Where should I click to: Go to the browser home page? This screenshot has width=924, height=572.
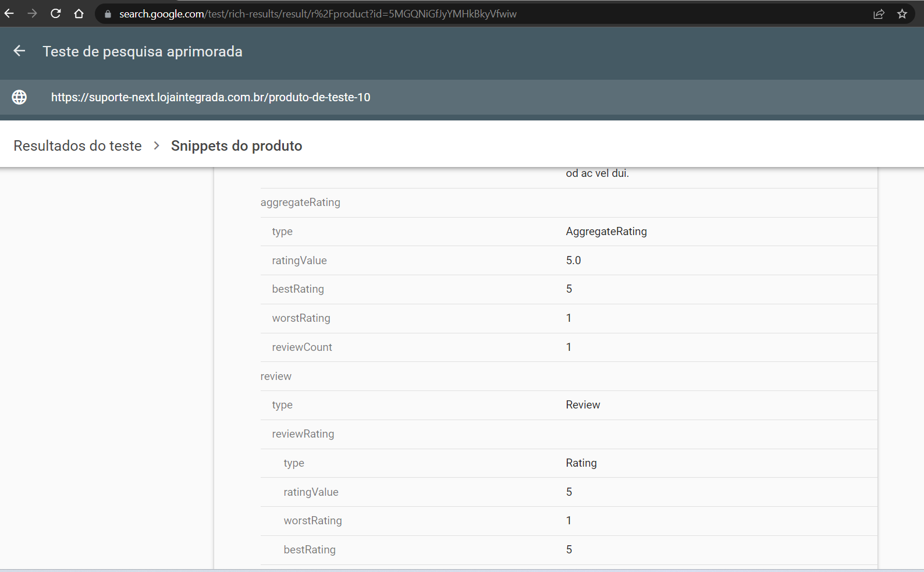tap(79, 13)
